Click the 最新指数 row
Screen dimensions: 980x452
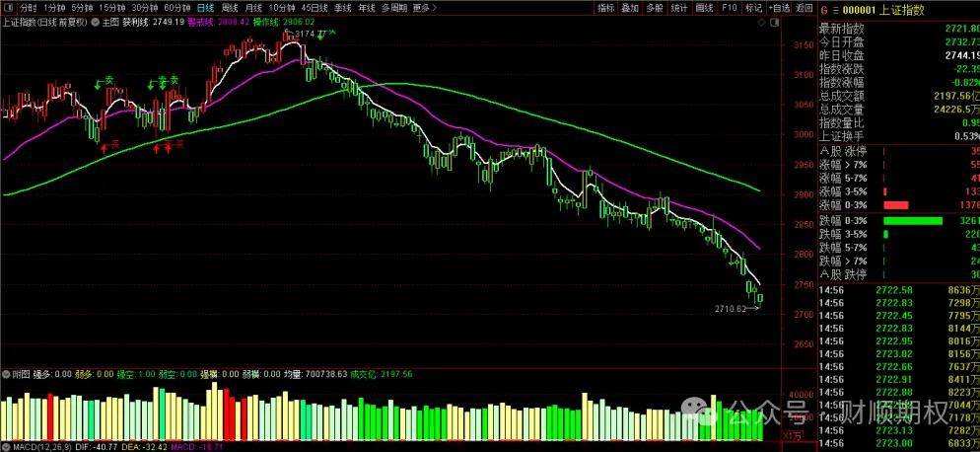[x=899, y=29]
